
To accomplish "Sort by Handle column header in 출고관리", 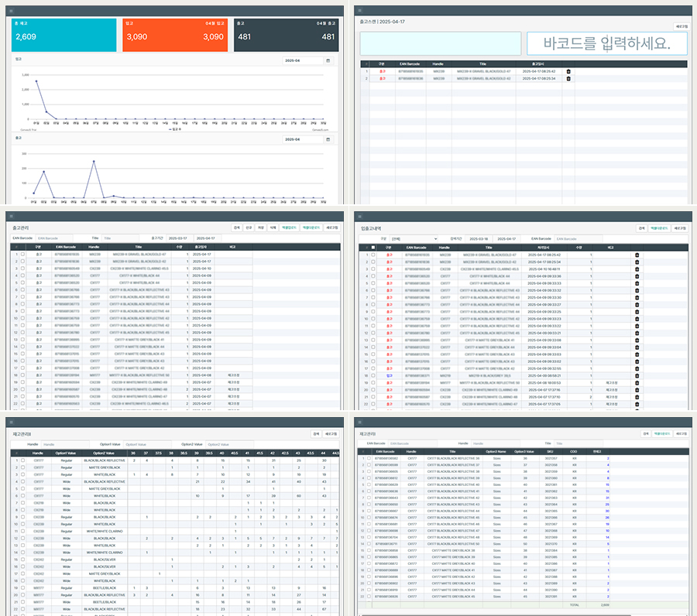I will (94, 247).
